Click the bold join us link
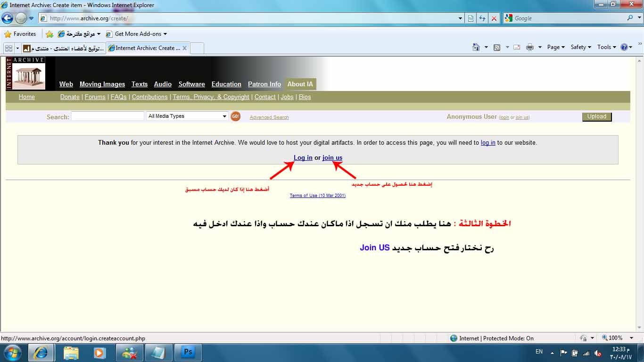Image resolution: width=644 pixels, height=362 pixels. [332, 157]
